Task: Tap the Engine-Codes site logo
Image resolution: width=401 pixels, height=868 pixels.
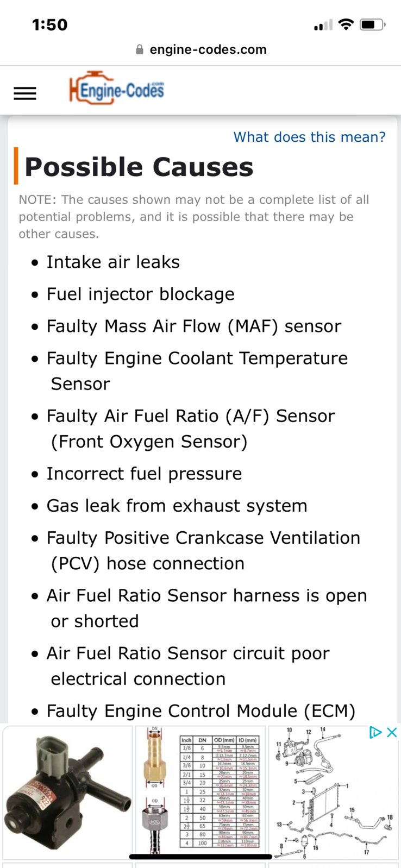Action: click(x=116, y=88)
